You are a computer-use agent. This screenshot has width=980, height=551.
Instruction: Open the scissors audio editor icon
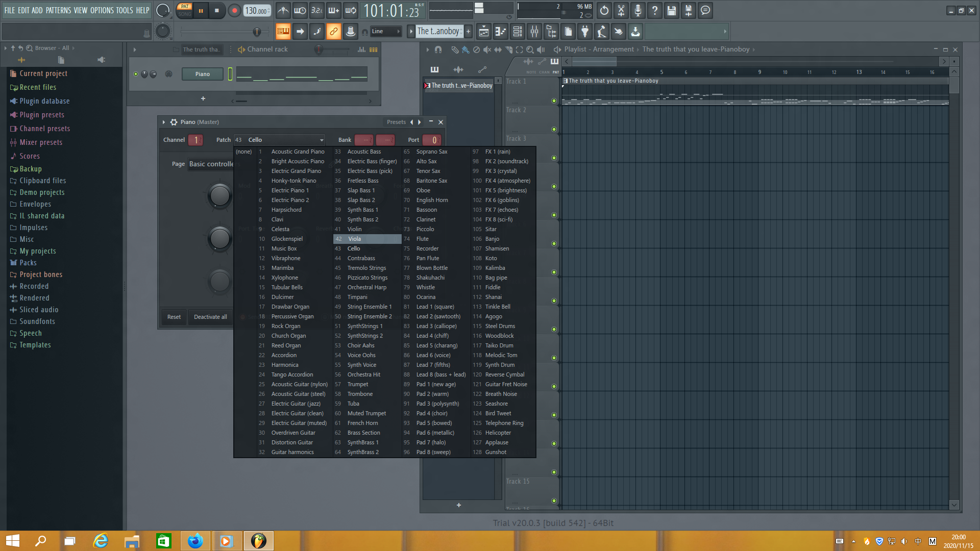point(621,10)
